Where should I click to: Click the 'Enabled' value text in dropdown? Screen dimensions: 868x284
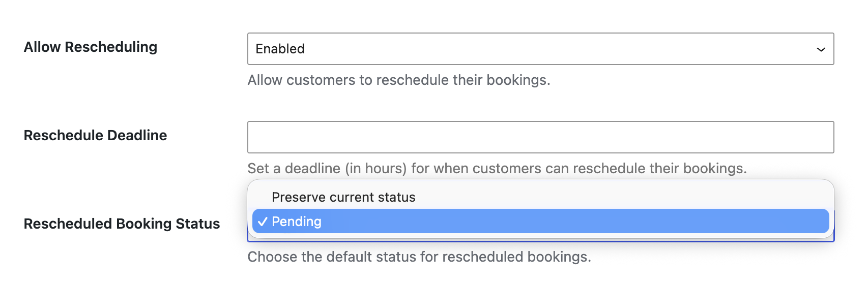[x=280, y=49]
